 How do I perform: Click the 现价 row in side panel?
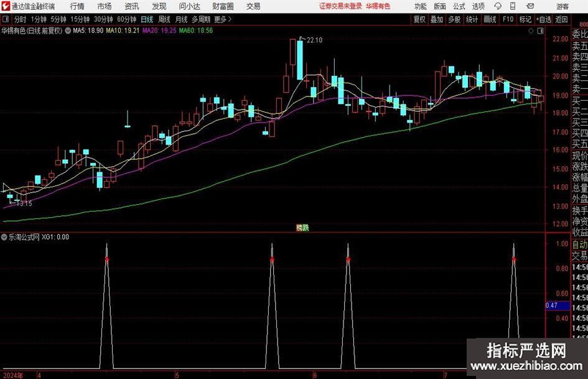[x=580, y=156]
